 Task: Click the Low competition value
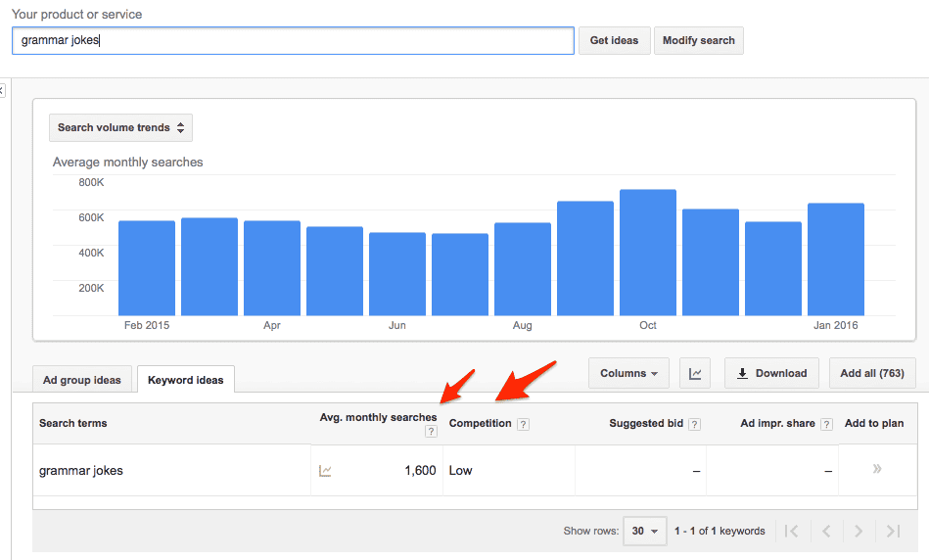pos(460,471)
